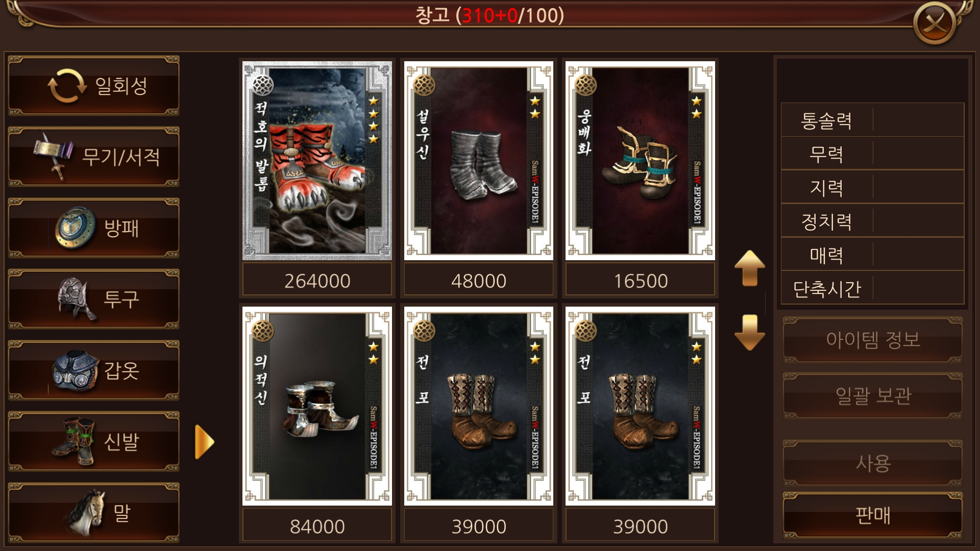
Task: Click the 판매 sell button
Action: coord(873,515)
